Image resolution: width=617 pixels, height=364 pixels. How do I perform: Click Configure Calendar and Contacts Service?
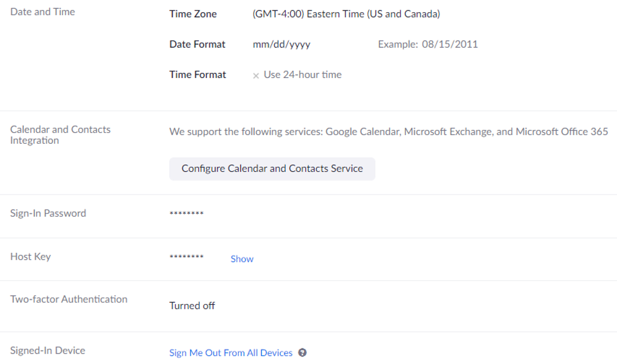pos(272,168)
